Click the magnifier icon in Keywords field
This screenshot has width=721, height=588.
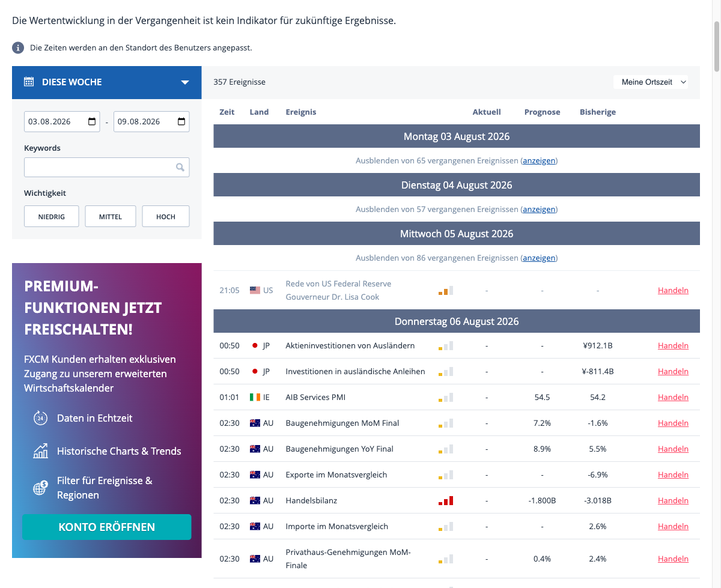180,168
